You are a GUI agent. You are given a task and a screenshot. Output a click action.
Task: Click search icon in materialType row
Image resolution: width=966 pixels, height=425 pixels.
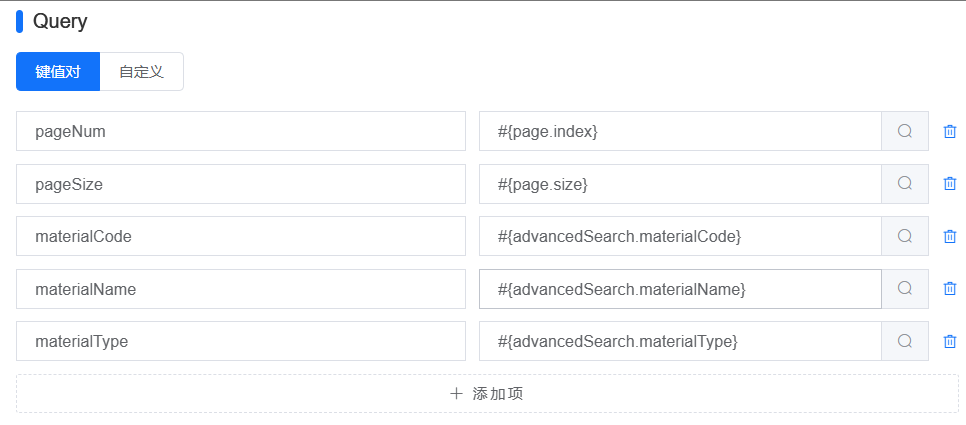pos(904,341)
